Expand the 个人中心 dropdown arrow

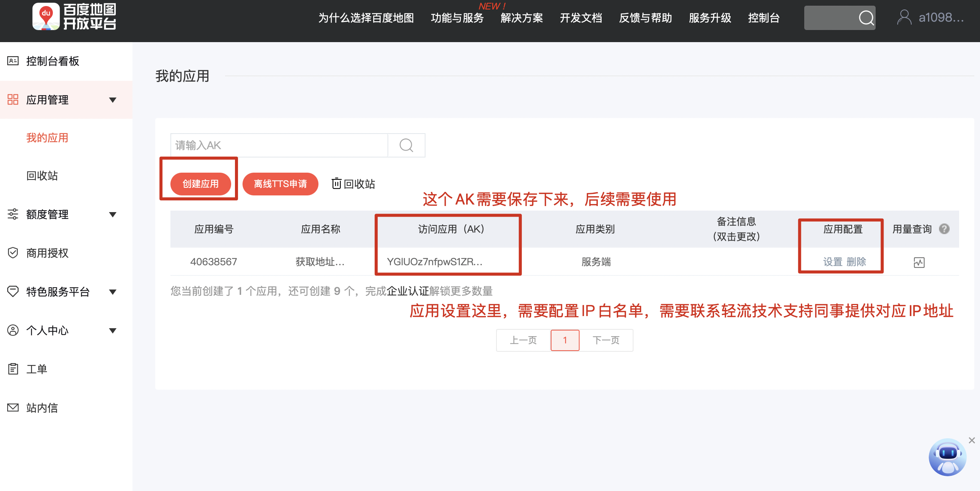tap(113, 330)
